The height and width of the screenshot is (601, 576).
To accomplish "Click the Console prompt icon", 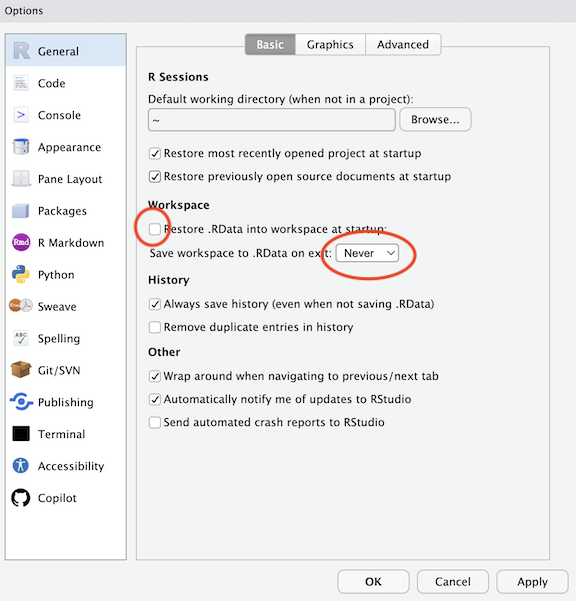I will pyautogui.click(x=21, y=115).
